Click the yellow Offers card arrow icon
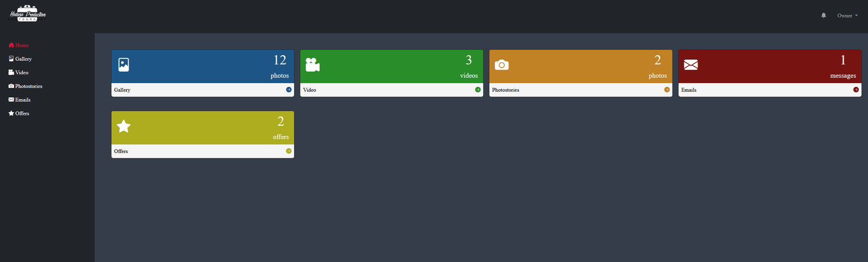 289,151
